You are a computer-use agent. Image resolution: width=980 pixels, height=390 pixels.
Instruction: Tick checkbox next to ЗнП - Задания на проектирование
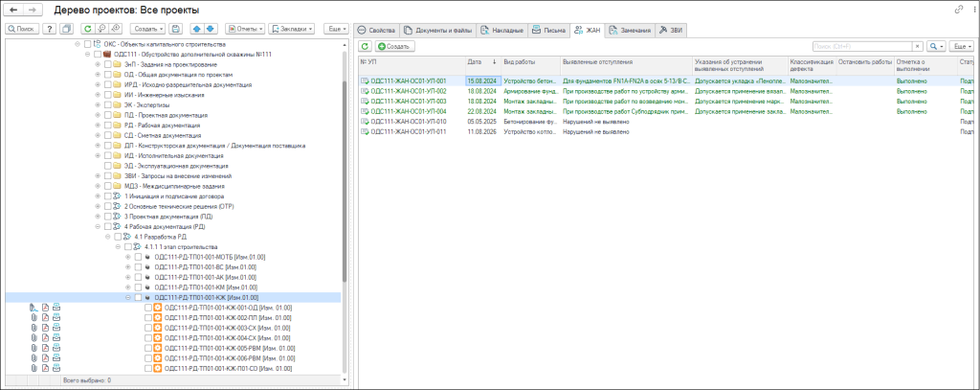[x=107, y=64]
